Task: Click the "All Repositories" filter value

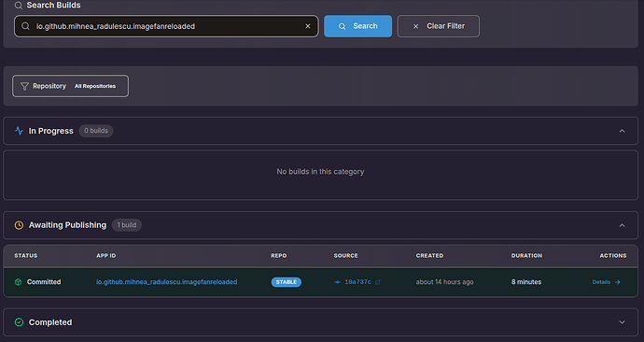Action: point(95,86)
